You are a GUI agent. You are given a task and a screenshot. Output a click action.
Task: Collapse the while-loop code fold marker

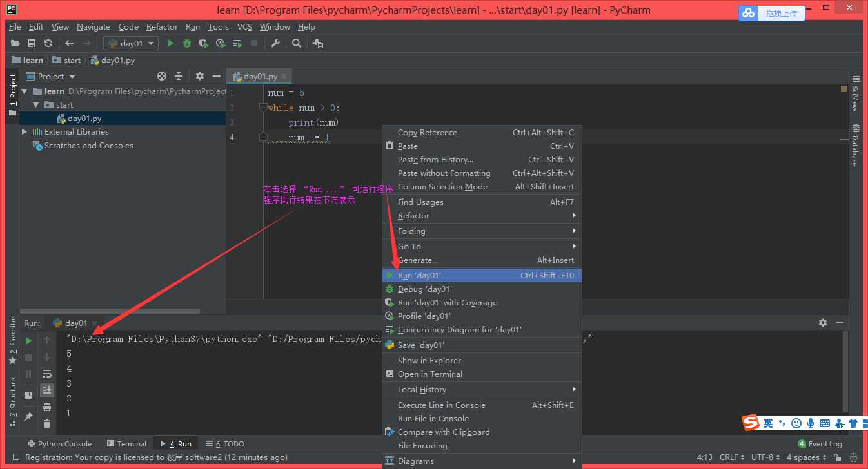point(263,108)
